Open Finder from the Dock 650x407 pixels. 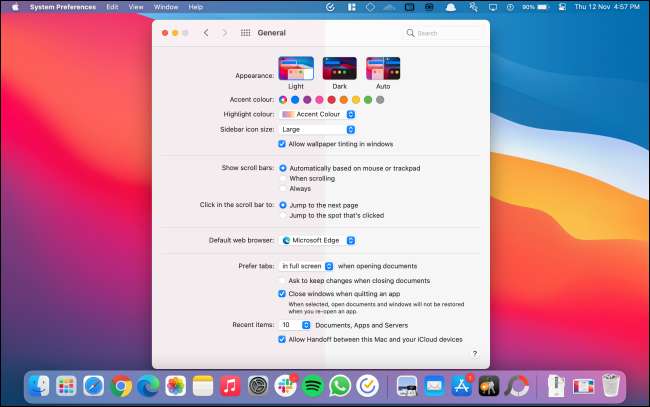40,385
